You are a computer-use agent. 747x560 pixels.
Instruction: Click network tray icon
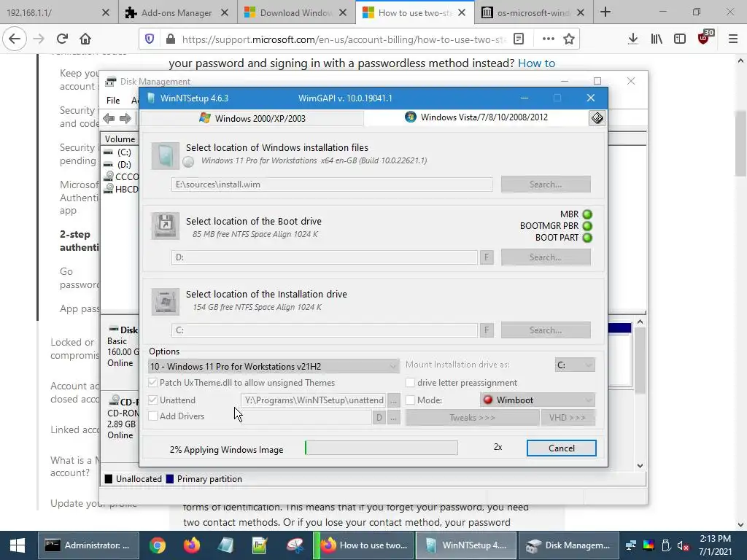click(631, 545)
